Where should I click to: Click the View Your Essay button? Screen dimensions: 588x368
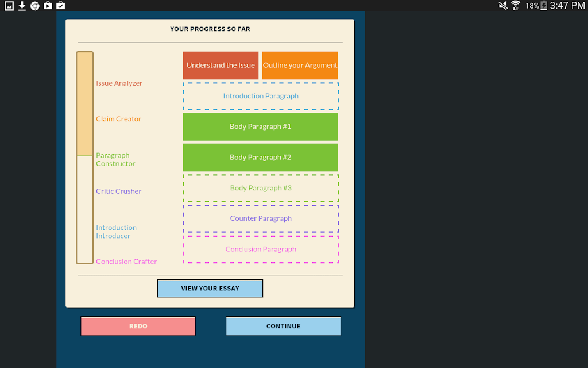click(210, 289)
